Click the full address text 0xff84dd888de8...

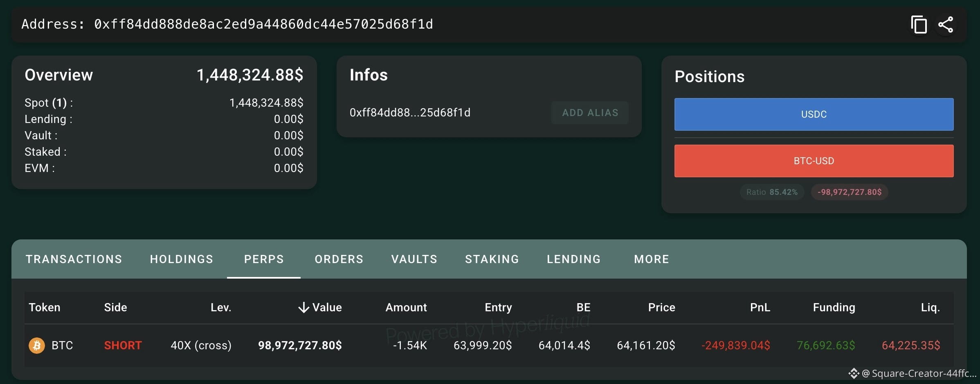click(263, 24)
